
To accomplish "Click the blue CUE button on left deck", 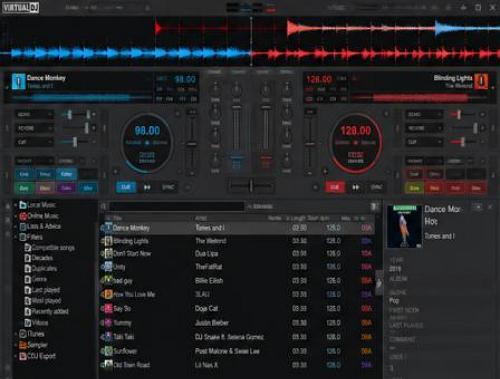I will (126, 187).
